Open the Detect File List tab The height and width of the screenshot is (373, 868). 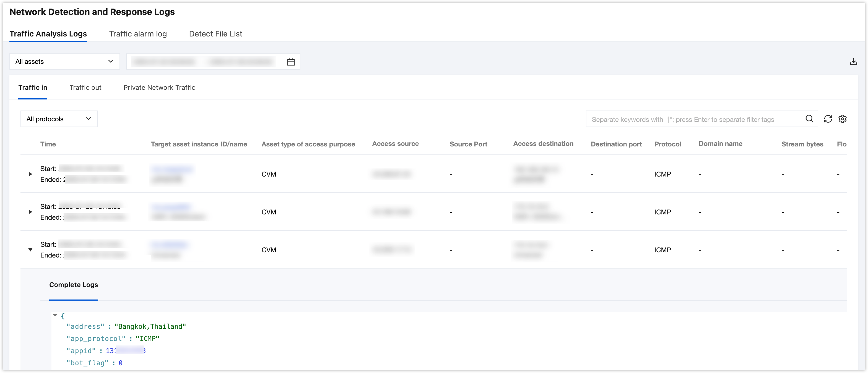point(215,34)
